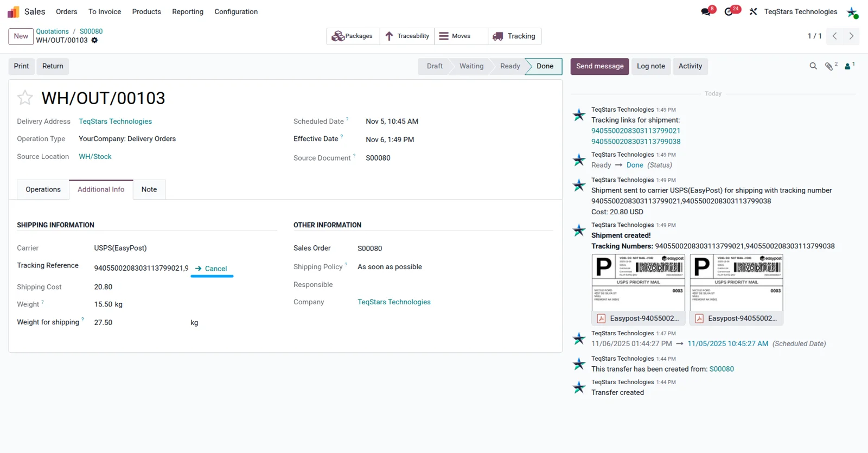Go to next record arrow
868x453 pixels.
[x=851, y=36]
